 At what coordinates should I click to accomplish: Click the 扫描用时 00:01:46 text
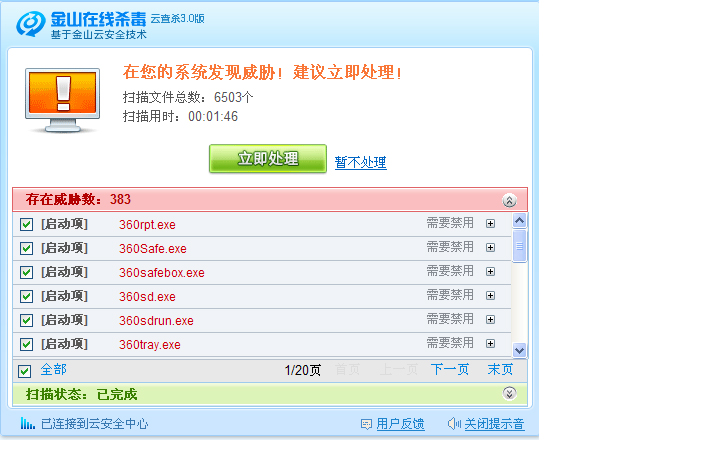pos(180,117)
